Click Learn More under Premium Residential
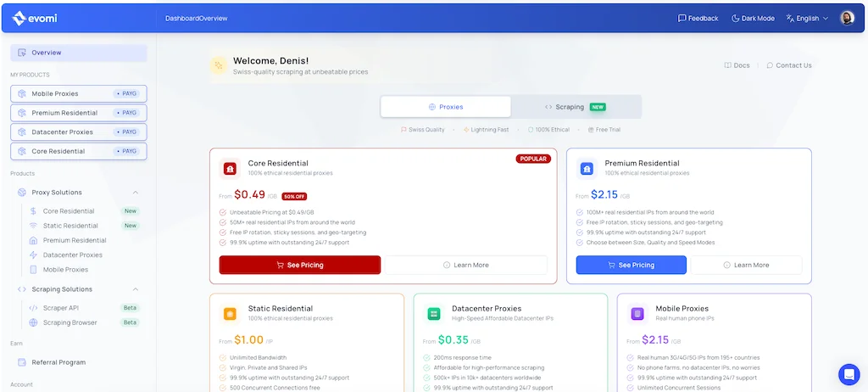The height and width of the screenshot is (392, 868). click(746, 265)
